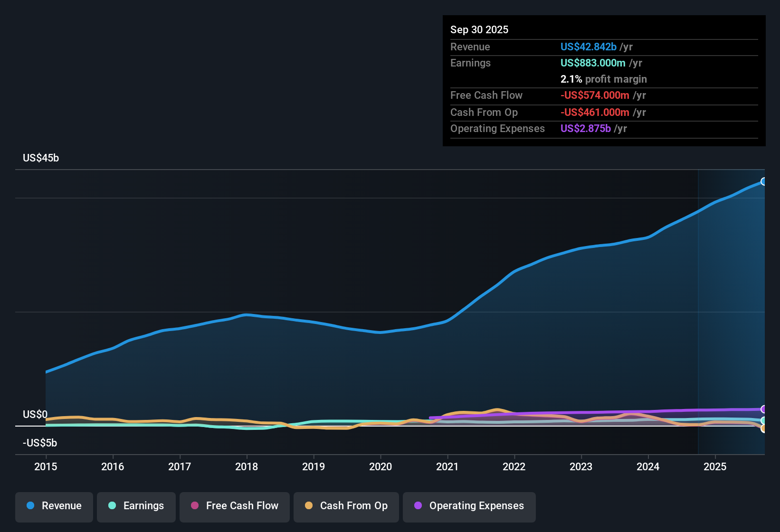Click the US$42.842b Revenue value
780x532 pixels.
tap(588, 47)
